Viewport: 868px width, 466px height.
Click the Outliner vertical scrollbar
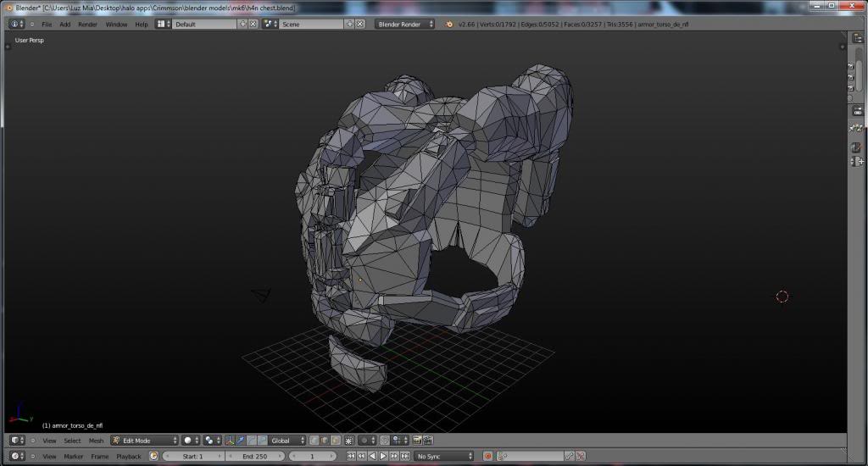[x=859, y=69]
